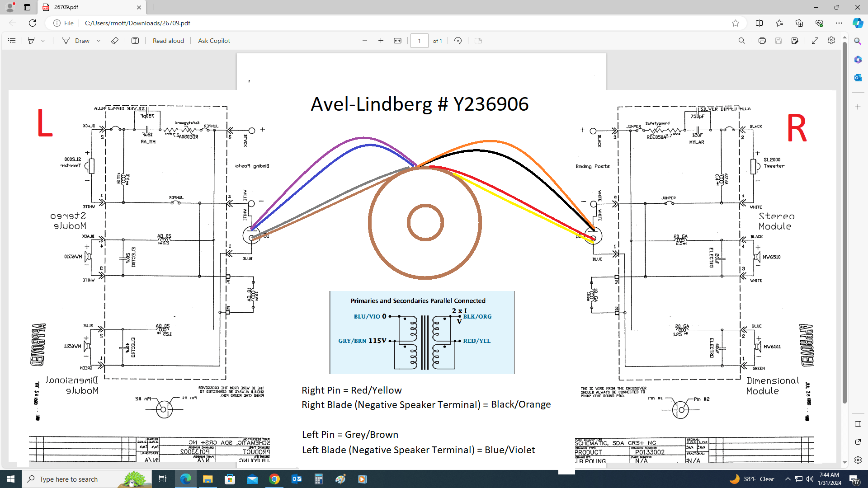868x488 pixels.
Task: Add a text box with the Text tool
Action: [135, 41]
